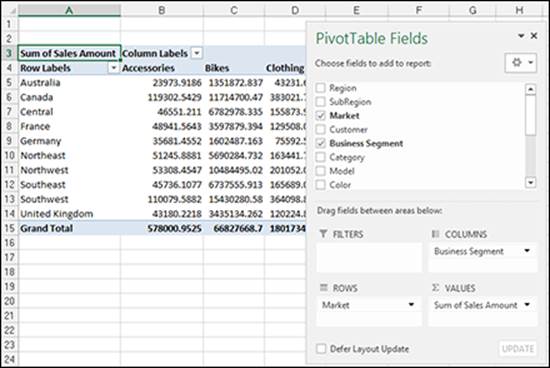Uncheck the Market field checkbox
The width and height of the screenshot is (550, 368).
[321, 115]
